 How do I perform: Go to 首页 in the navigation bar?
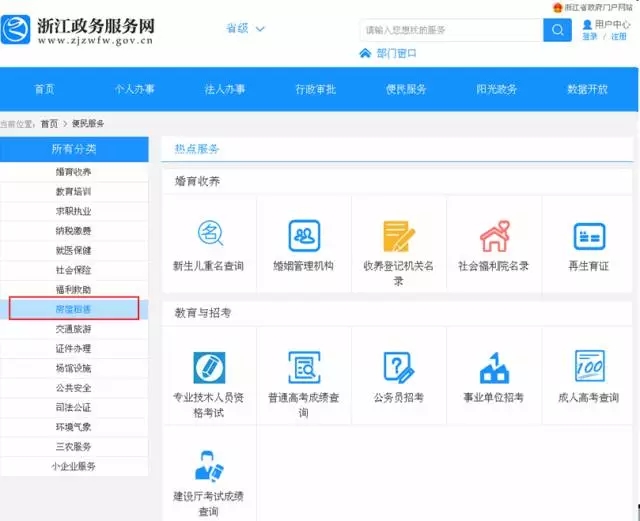click(44, 89)
